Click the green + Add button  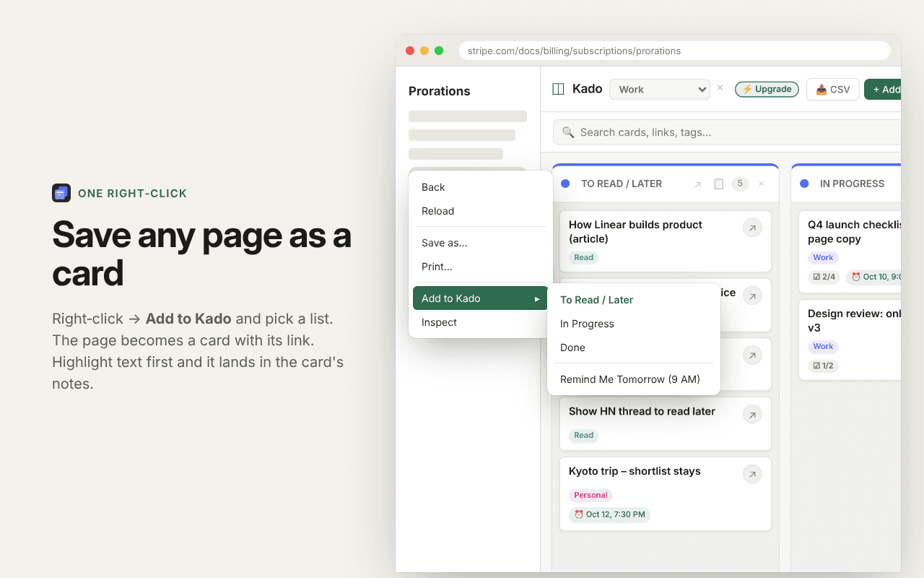(883, 89)
